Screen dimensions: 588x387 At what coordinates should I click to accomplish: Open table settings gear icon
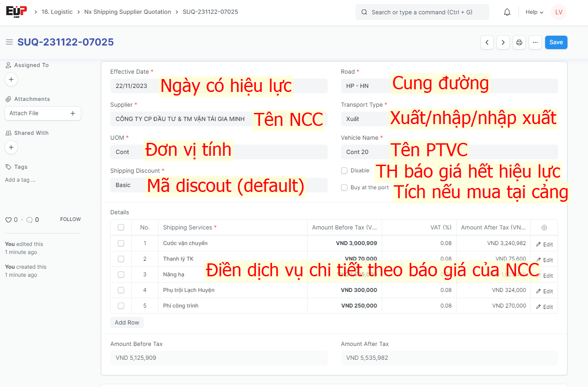pos(544,228)
